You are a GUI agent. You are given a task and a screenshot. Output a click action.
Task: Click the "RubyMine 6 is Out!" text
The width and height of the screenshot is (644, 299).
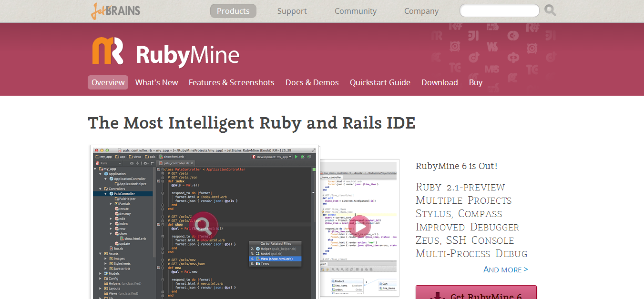click(x=457, y=166)
